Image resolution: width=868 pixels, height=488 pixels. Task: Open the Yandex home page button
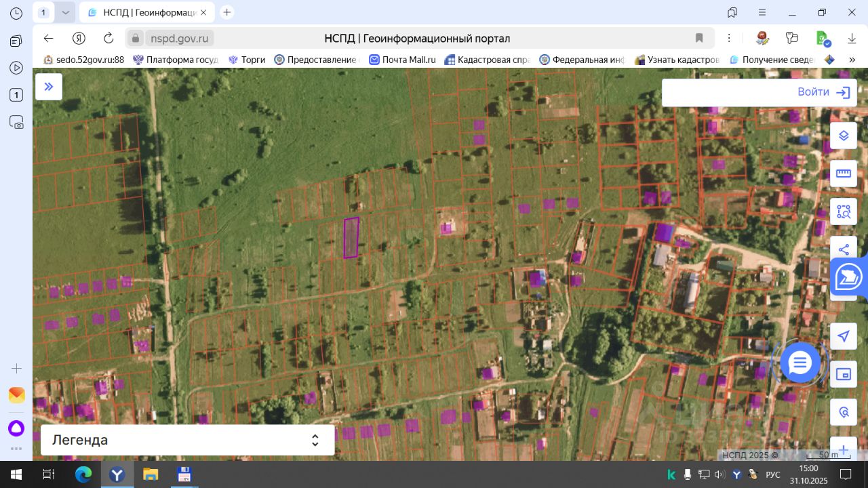(x=79, y=38)
